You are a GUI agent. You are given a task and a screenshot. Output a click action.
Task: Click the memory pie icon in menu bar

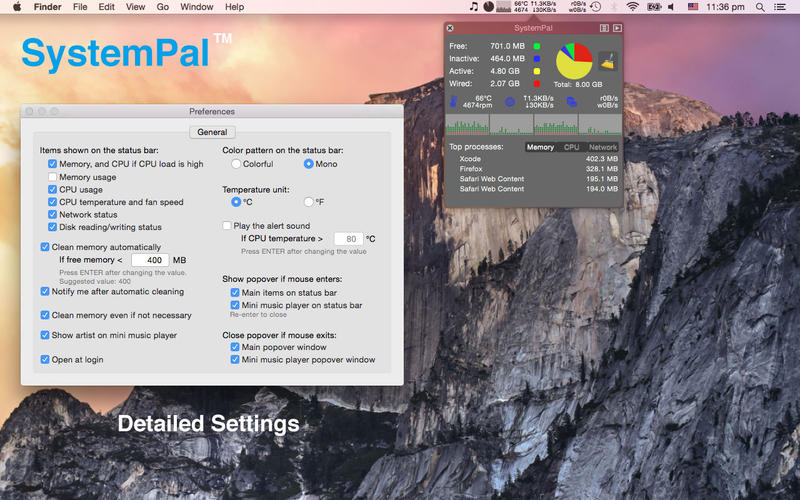(488, 7)
